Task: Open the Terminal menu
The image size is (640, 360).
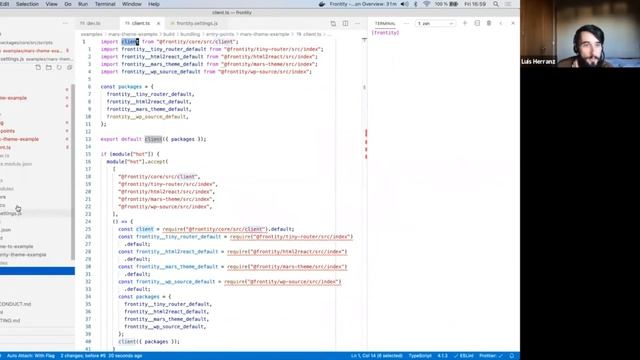Action: [105, 4]
